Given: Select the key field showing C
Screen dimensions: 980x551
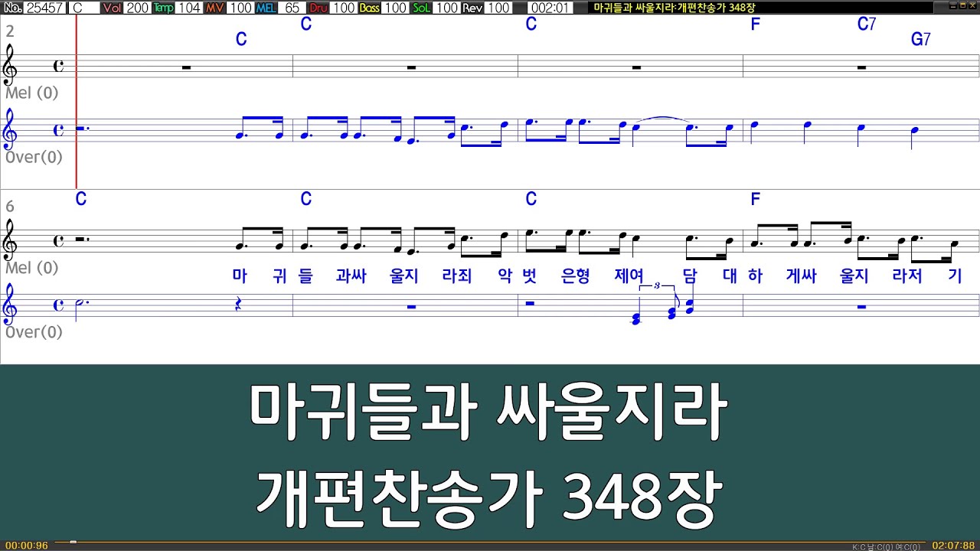Looking at the screenshot, I should (84, 8).
